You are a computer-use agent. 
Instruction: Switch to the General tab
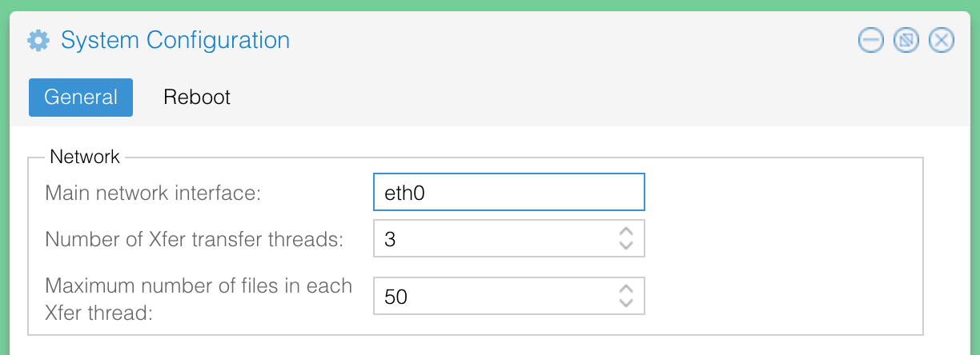tap(81, 98)
